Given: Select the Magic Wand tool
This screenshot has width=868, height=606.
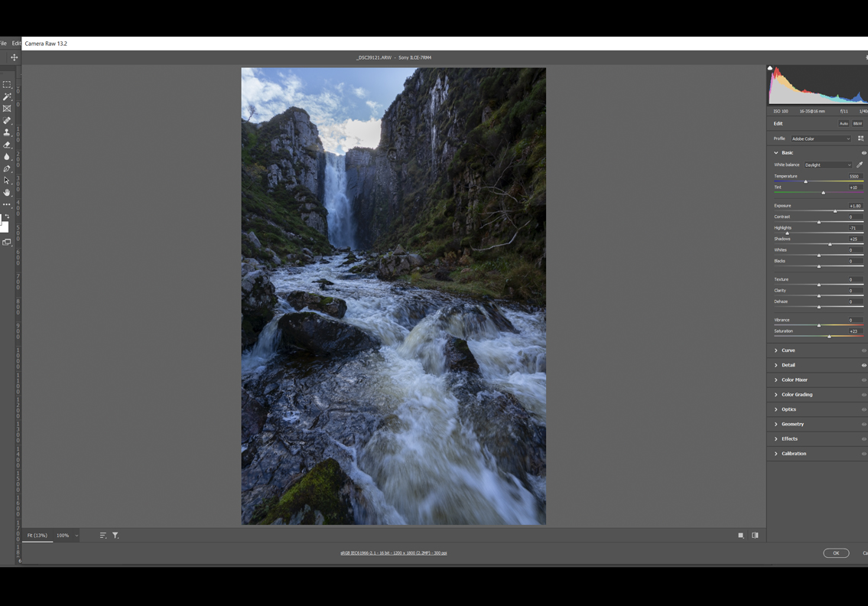Looking at the screenshot, I should coord(7,96).
